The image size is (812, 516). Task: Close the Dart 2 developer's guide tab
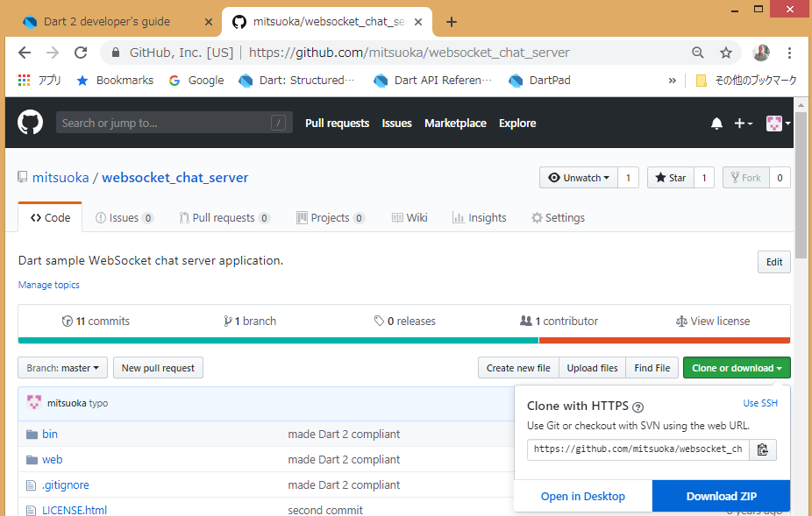208,22
